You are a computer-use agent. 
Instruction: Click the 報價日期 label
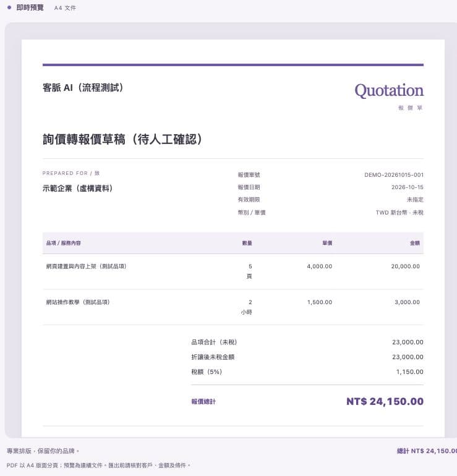249,187
